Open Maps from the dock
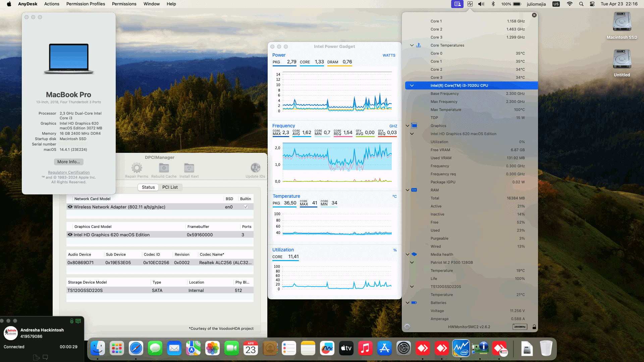The width and height of the screenshot is (644, 362). [x=194, y=349]
